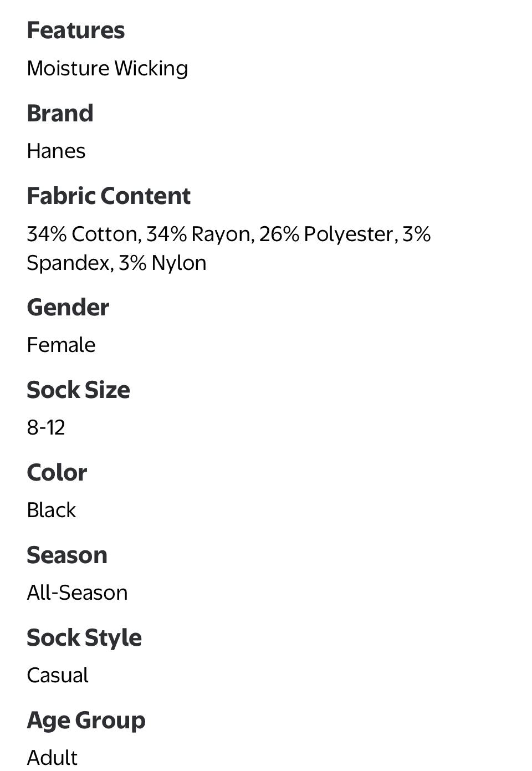
Task: Click the Gender heading
Action: 68,308
